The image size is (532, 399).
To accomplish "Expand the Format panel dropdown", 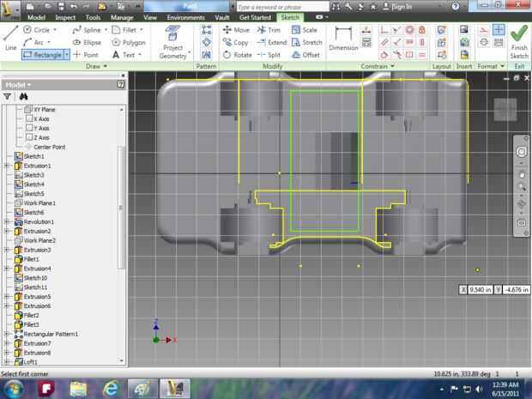I will coord(503,66).
